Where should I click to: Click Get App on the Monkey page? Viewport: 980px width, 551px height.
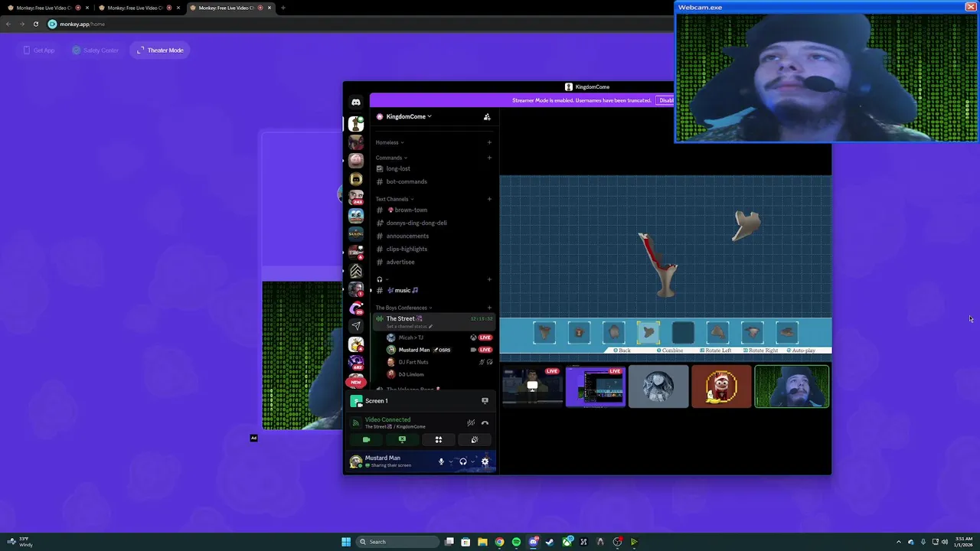pos(39,51)
